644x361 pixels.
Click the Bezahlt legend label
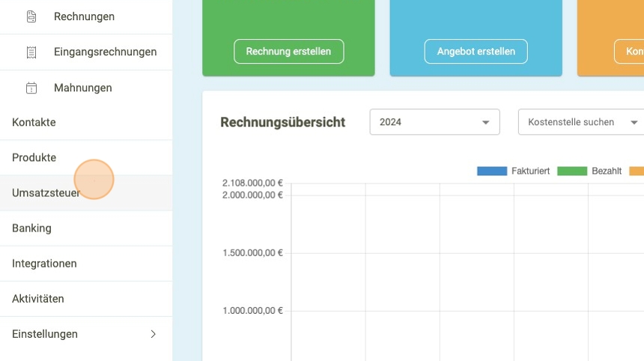tap(607, 172)
